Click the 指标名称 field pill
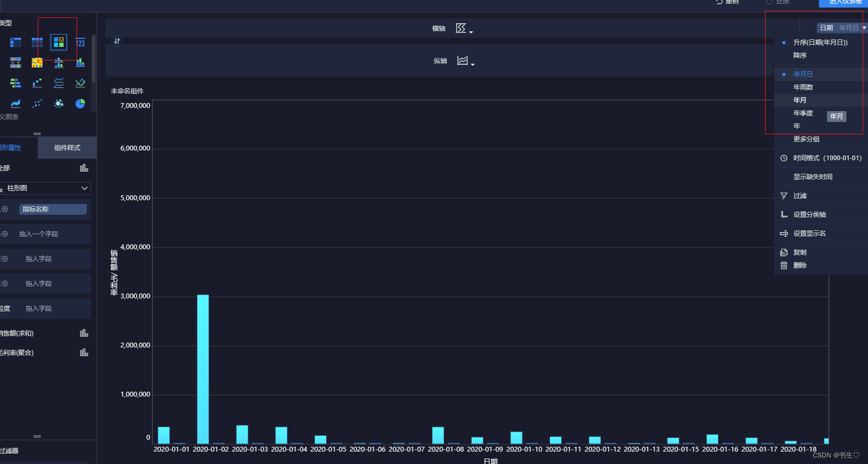The height and width of the screenshot is (464, 868). (x=53, y=209)
